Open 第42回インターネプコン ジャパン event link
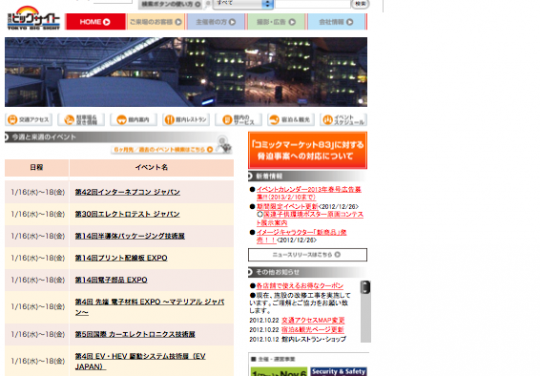This screenshot has height=376, width=540. point(127,192)
